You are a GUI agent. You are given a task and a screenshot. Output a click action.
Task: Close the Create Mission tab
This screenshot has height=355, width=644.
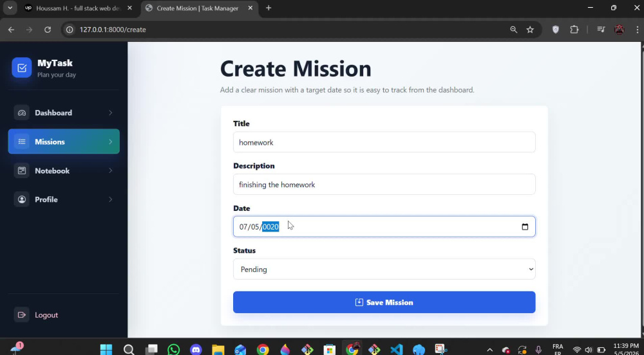click(251, 8)
